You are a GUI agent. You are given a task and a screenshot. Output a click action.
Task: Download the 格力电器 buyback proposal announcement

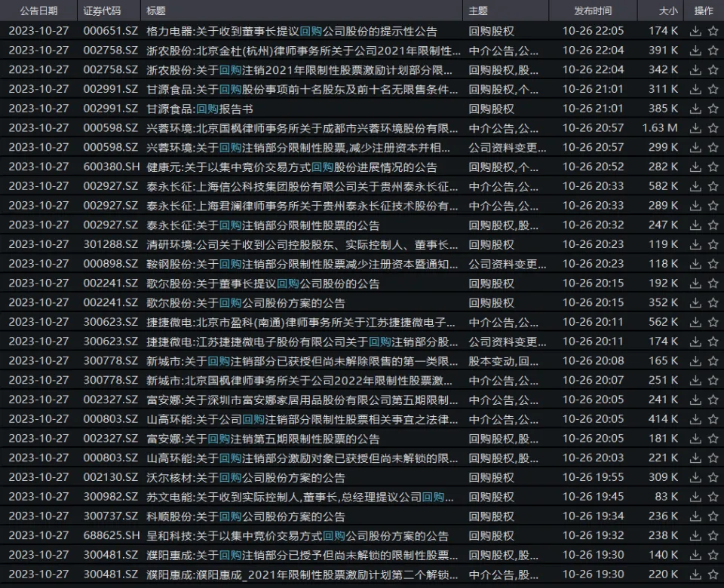(x=695, y=31)
